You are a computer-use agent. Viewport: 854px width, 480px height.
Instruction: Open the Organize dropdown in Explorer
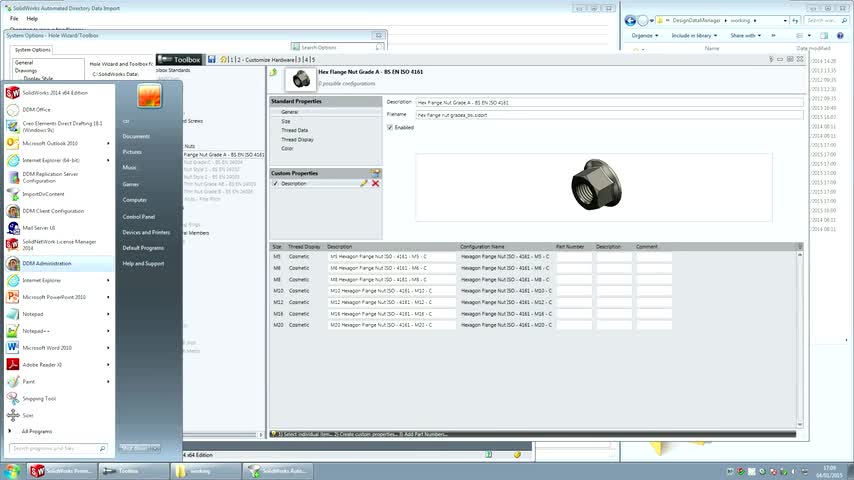coord(645,35)
